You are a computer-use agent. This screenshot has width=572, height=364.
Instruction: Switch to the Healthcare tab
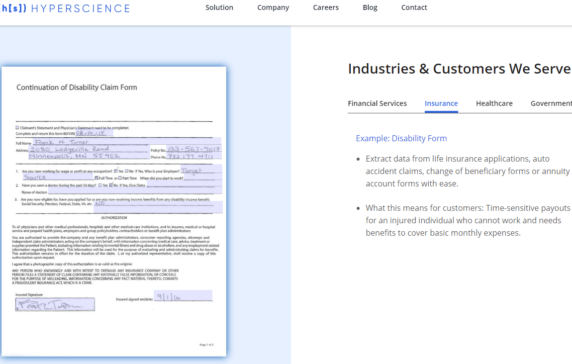click(494, 104)
